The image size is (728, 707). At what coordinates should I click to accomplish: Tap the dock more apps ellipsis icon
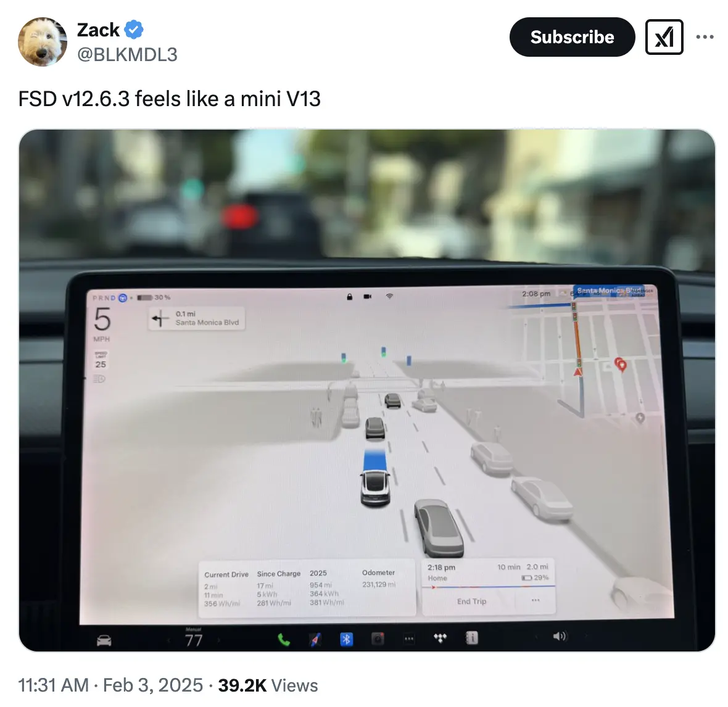pyautogui.click(x=409, y=639)
